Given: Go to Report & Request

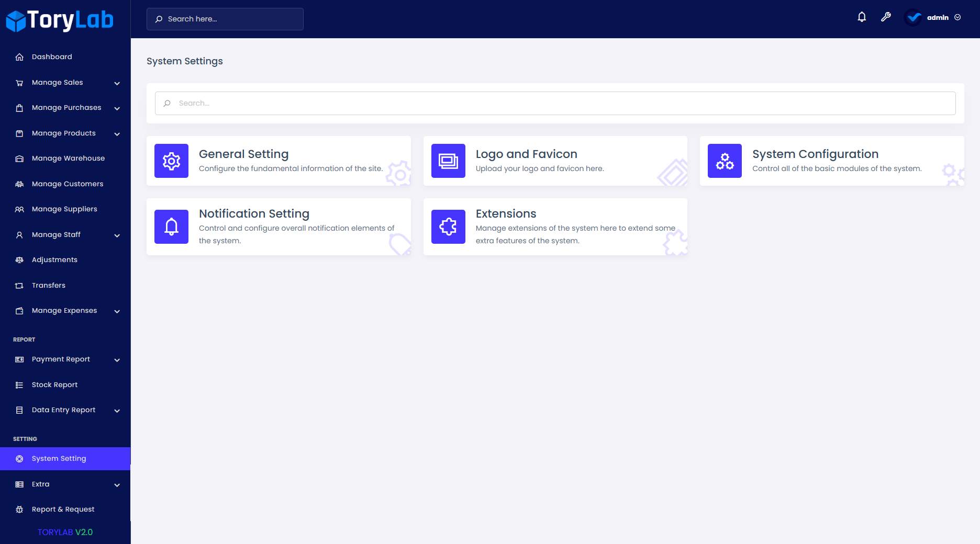Looking at the screenshot, I should (63, 509).
